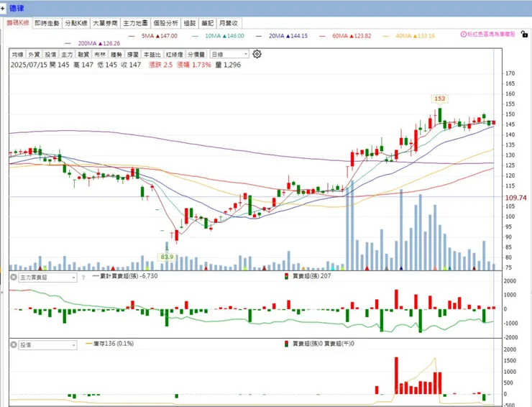
Task: Click the red-green icon beside 買賣超(張)0
Action: point(286,344)
